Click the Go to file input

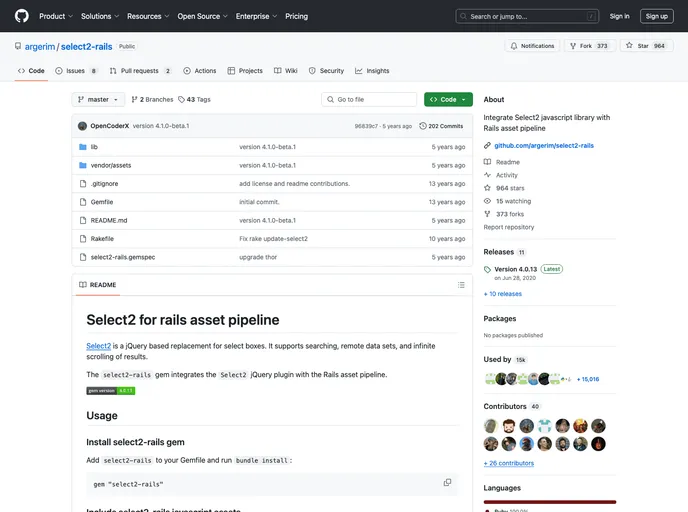click(369, 100)
